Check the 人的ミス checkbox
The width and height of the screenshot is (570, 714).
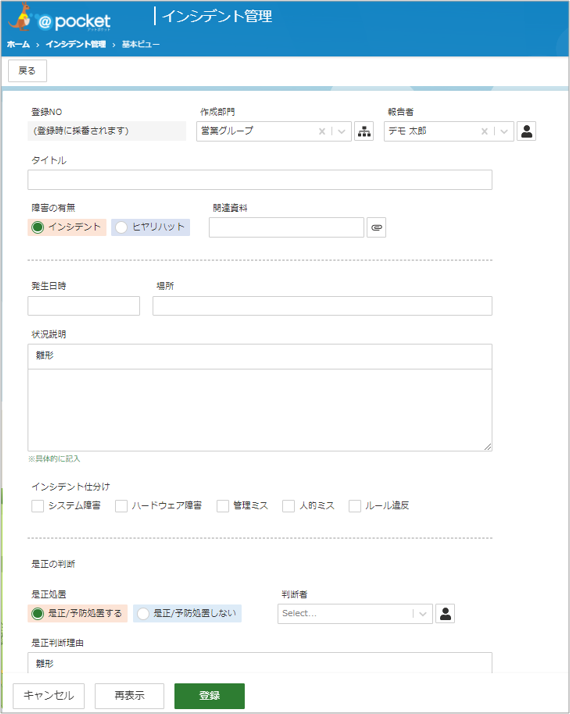[x=288, y=506]
